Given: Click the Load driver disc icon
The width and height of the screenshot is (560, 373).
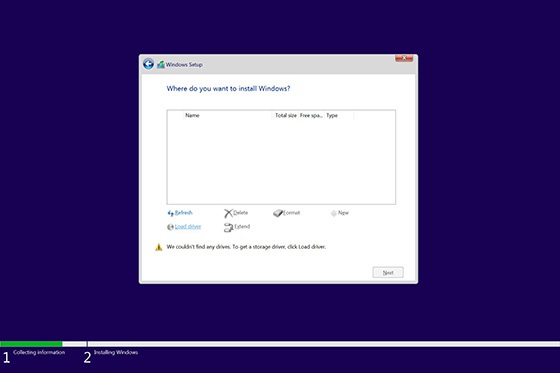Looking at the screenshot, I should click(170, 227).
